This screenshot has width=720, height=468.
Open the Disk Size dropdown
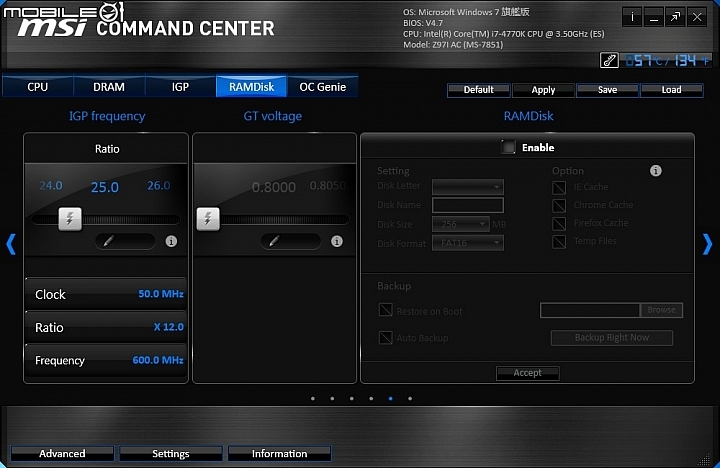pos(461,224)
